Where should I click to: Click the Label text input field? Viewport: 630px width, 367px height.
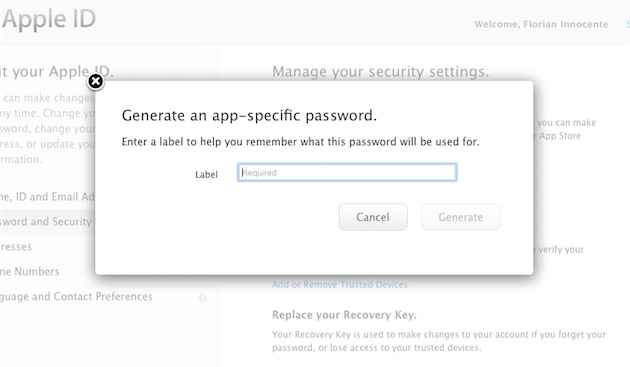coord(347,172)
